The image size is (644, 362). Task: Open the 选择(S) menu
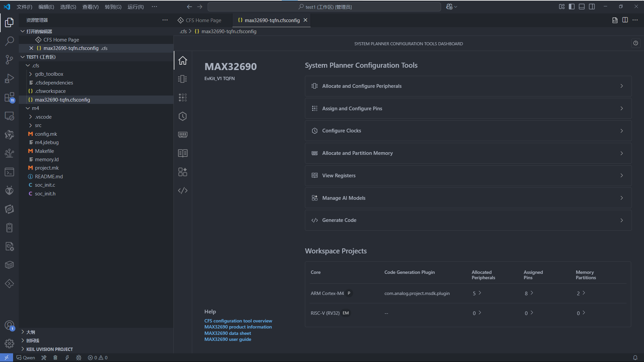[68, 7]
